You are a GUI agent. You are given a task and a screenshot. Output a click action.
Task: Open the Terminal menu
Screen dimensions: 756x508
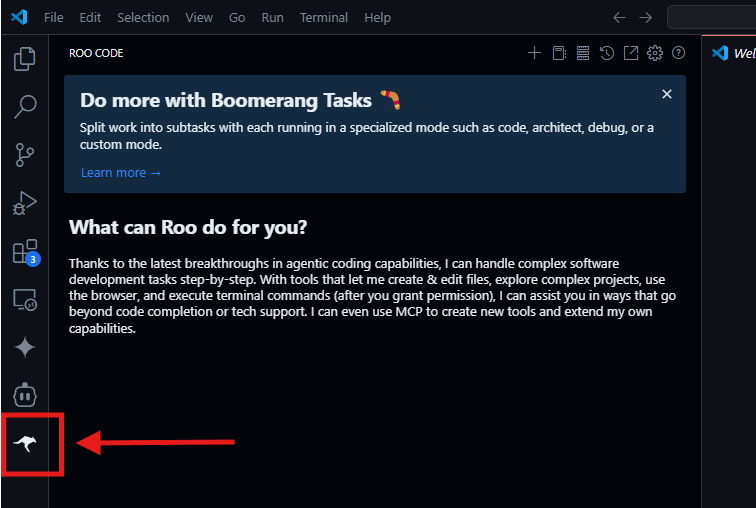324,18
